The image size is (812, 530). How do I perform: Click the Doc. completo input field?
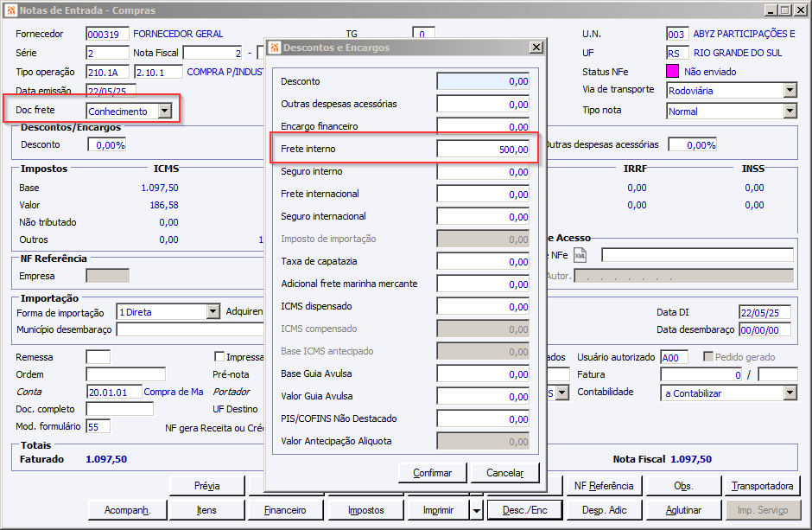coord(119,409)
